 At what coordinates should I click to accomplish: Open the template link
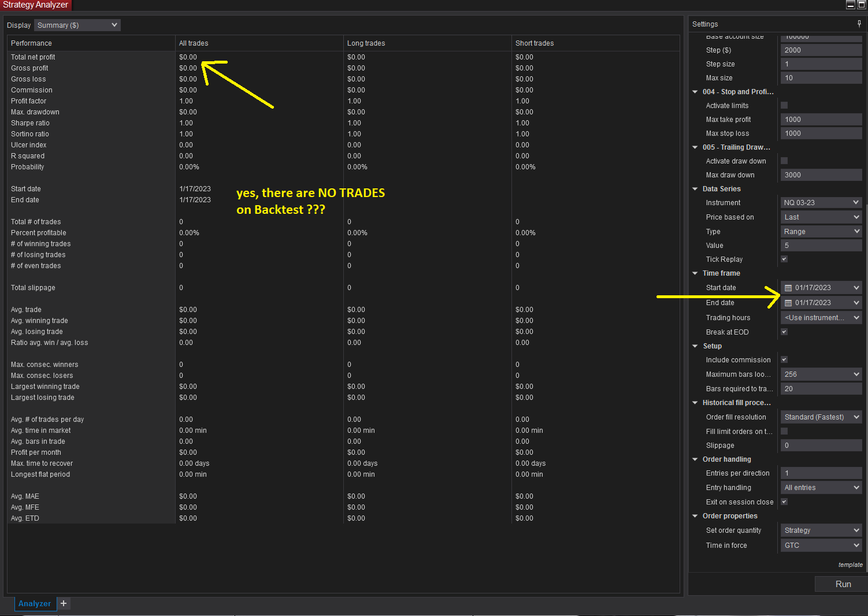850,565
